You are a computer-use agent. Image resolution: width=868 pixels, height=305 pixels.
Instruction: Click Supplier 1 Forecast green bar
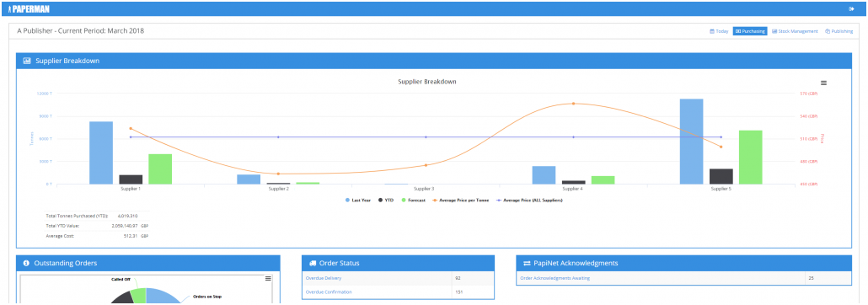click(x=160, y=169)
